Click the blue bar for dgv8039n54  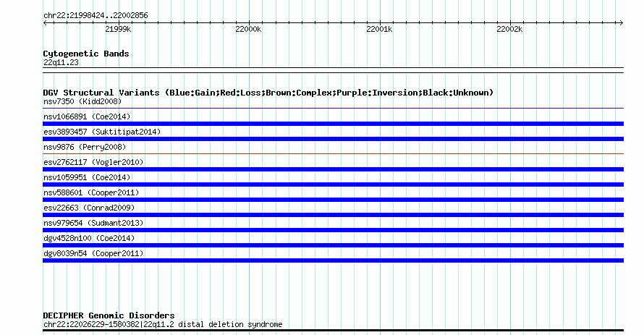click(x=333, y=260)
